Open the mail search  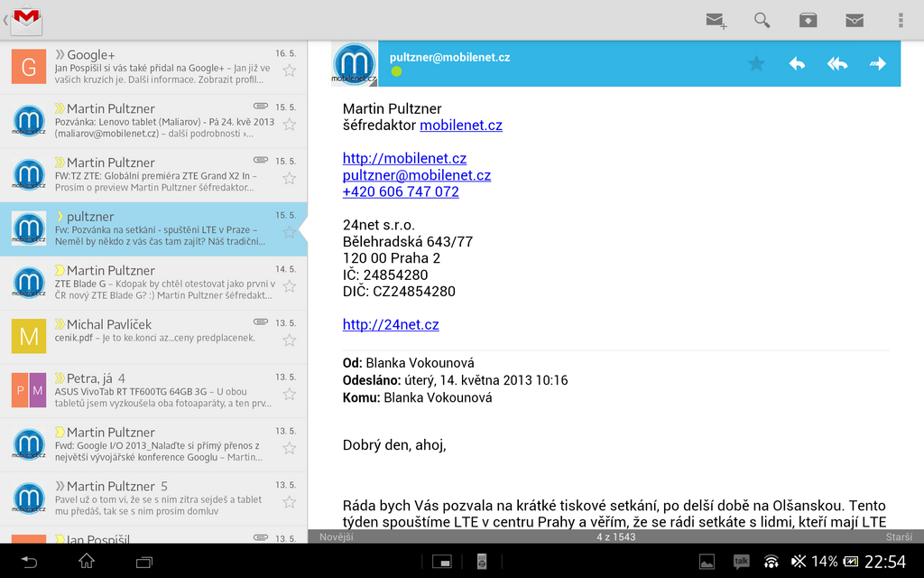(762, 20)
